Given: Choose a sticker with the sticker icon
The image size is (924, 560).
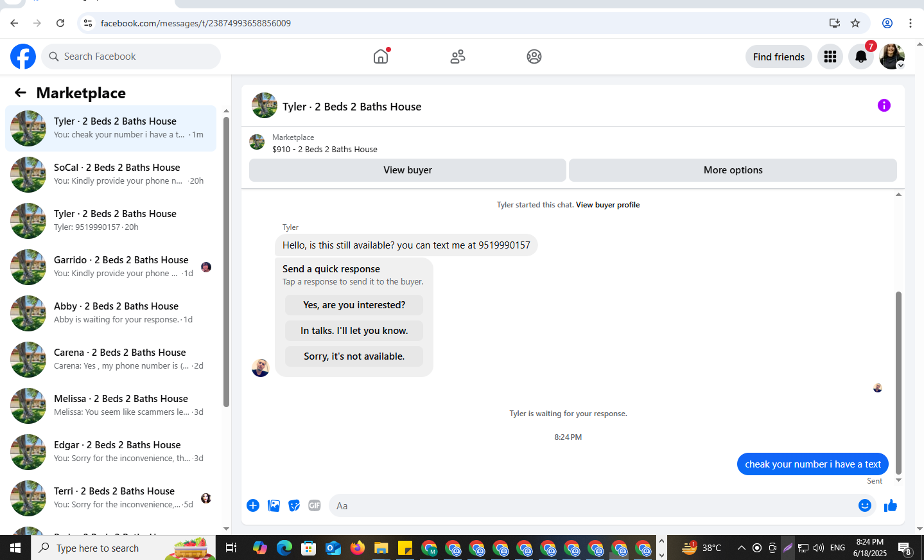Looking at the screenshot, I should tap(294, 505).
